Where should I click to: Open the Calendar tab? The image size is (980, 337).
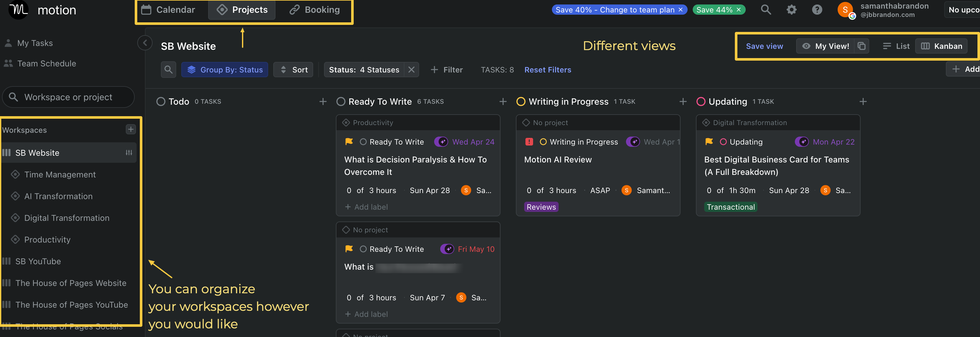click(168, 10)
